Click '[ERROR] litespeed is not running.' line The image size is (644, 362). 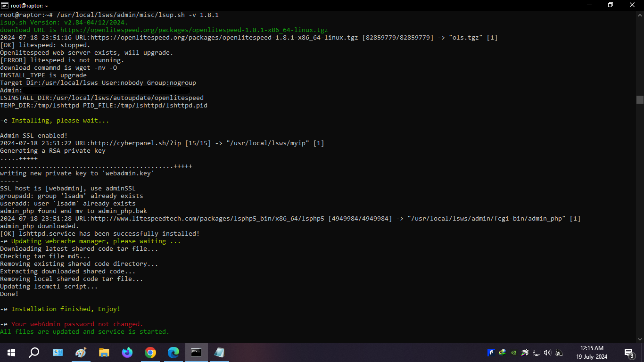(x=62, y=60)
